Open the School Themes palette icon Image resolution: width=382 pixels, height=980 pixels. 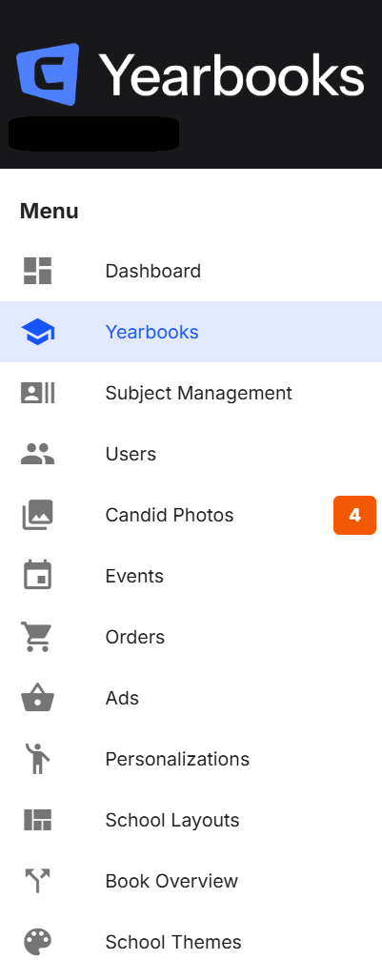click(x=37, y=942)
